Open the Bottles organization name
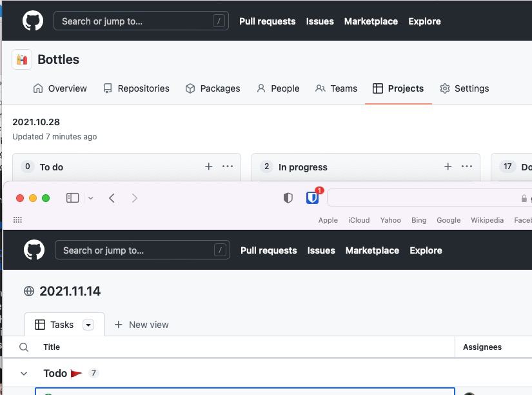532x395 pixels. pos(58,59)
